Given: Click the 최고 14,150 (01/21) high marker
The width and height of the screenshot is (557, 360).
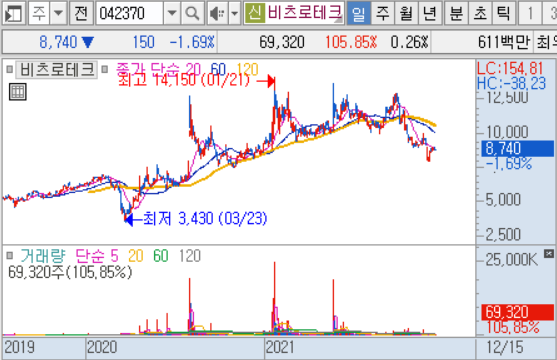Looking at the screenshot, I should click(196, 81).
